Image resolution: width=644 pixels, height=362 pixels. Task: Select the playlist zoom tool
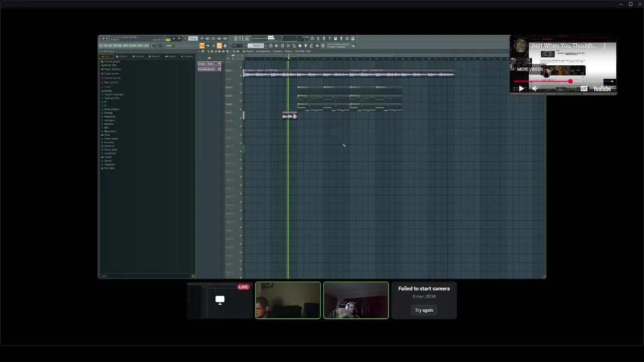pyautogui.click(x=234, y=51)
